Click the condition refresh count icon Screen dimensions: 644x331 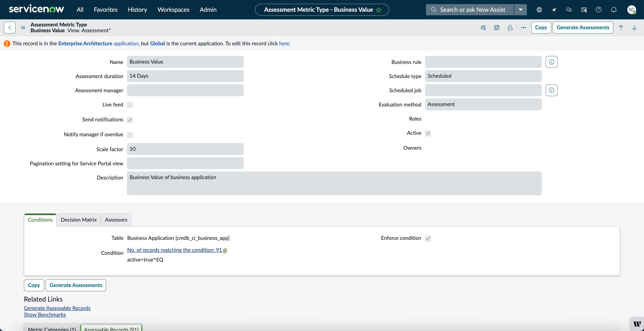[225, 250]
